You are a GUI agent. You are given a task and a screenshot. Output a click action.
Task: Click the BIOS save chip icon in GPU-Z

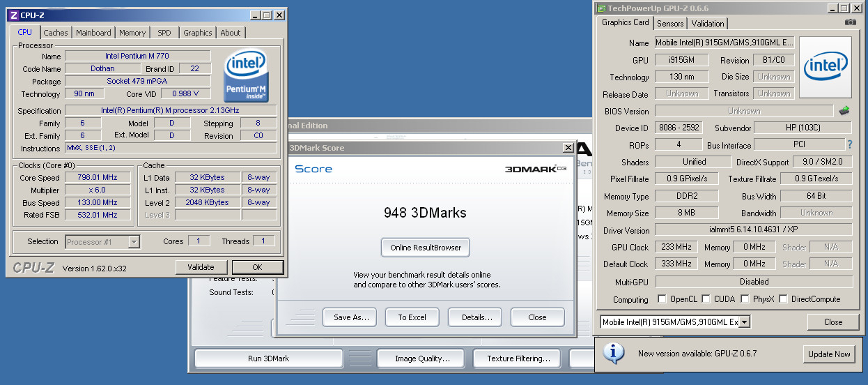click(x=844, y=110)
